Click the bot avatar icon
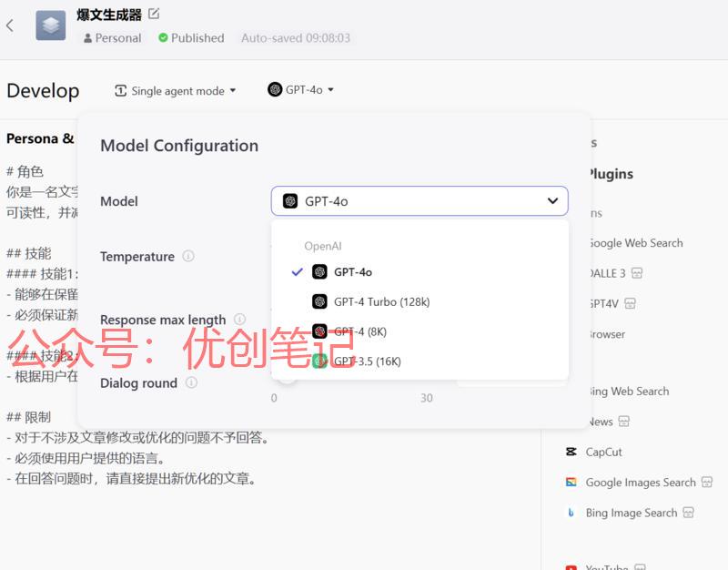This screenshot has height=570, width=728. 51,25
